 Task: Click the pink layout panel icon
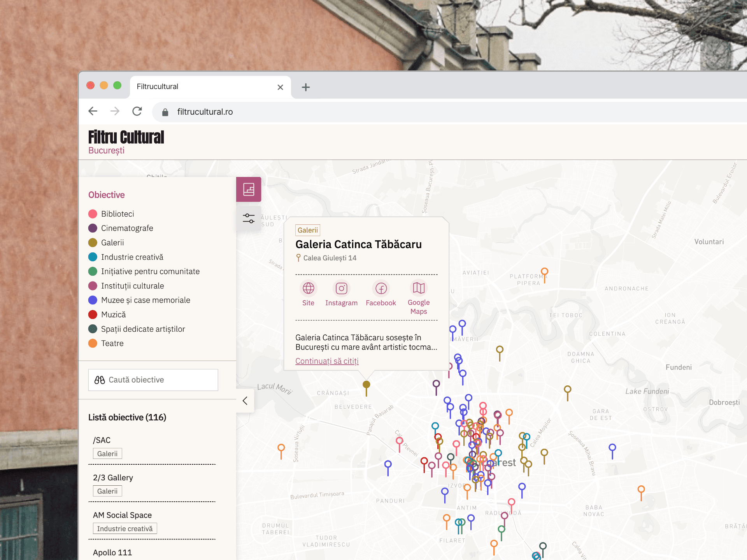pos(249,189)
